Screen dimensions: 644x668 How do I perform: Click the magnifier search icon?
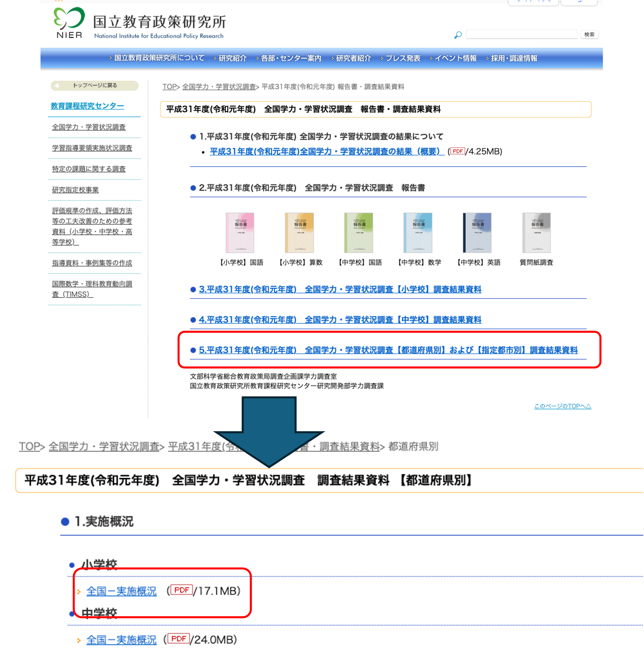(x=458, y=35)
